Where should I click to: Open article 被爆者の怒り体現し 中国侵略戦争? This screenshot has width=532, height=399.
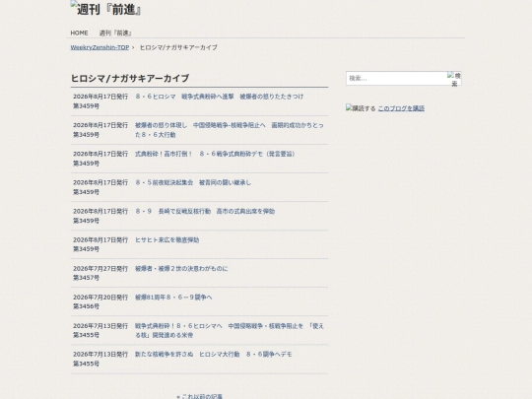tap(230, 130)
